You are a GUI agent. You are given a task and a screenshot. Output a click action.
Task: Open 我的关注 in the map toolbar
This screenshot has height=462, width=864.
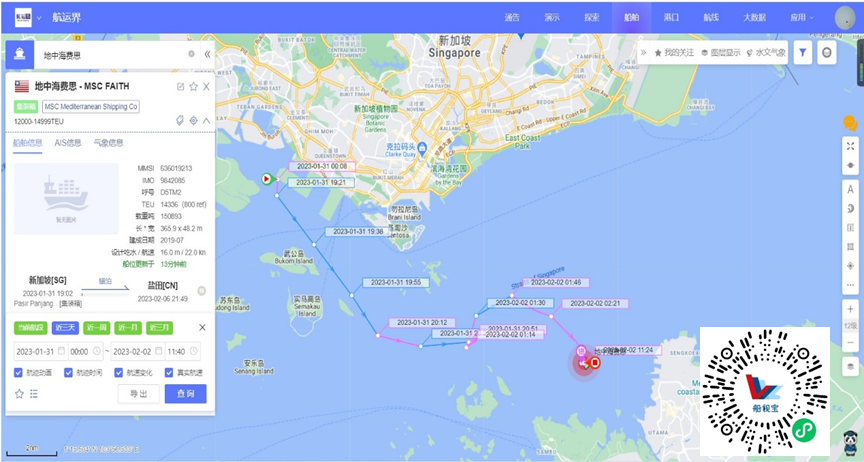click(x=674, y=52)
